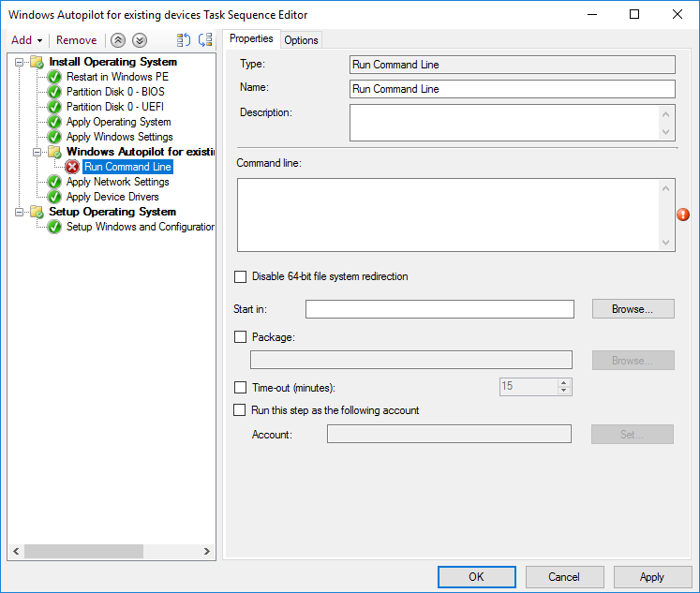Click the Command line box scroll down arrow

pyautogui.click(x=665, y=243)
